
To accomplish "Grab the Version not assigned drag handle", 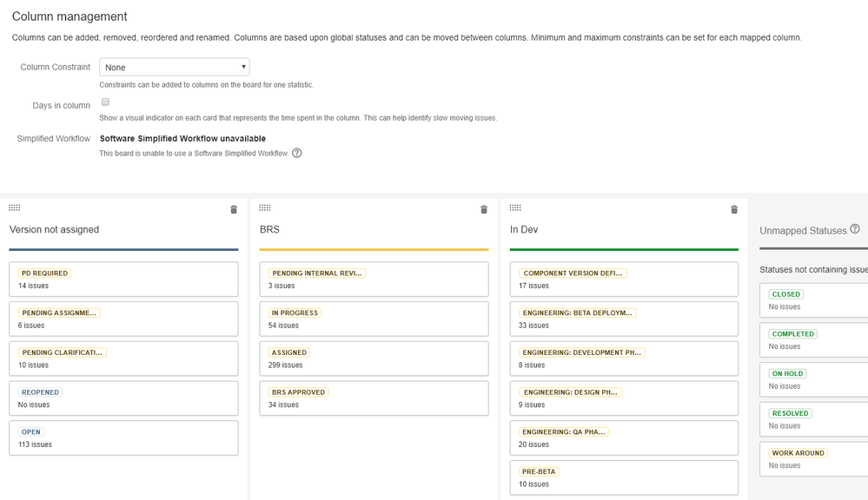I will (x=15, y=207).
